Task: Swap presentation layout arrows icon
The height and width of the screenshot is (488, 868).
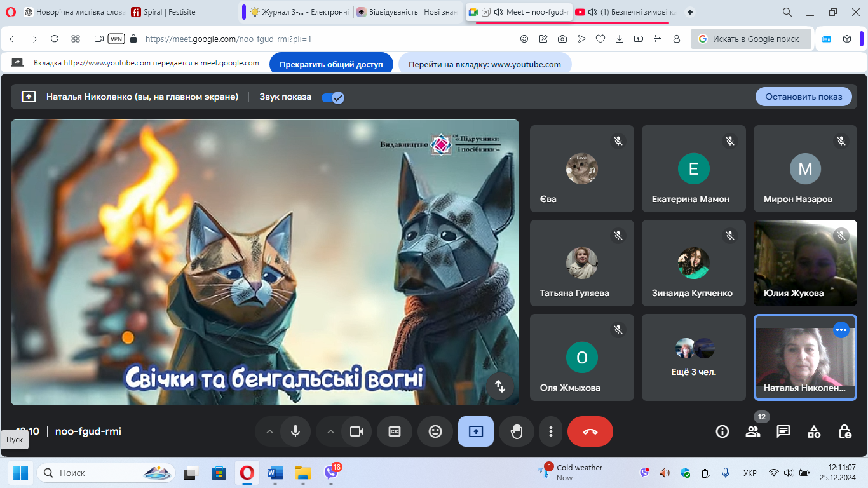Action: [x=500, y=386]
